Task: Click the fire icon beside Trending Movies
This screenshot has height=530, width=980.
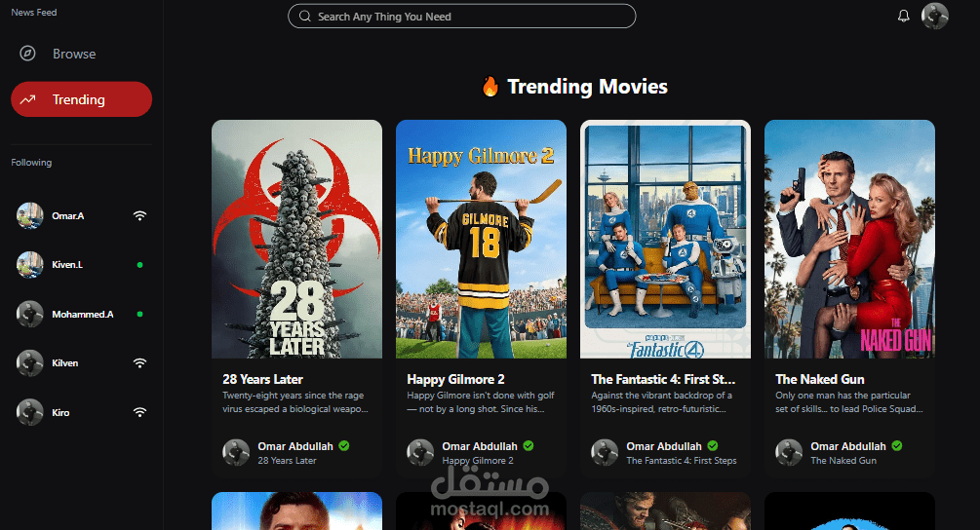Action: pyautogui.click(x=490, y=86)
